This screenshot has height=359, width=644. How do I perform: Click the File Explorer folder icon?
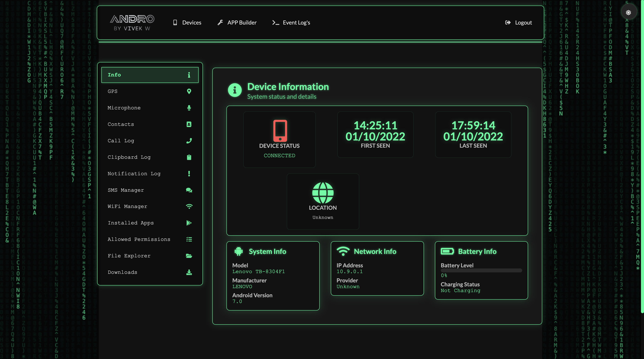point(189,256)
